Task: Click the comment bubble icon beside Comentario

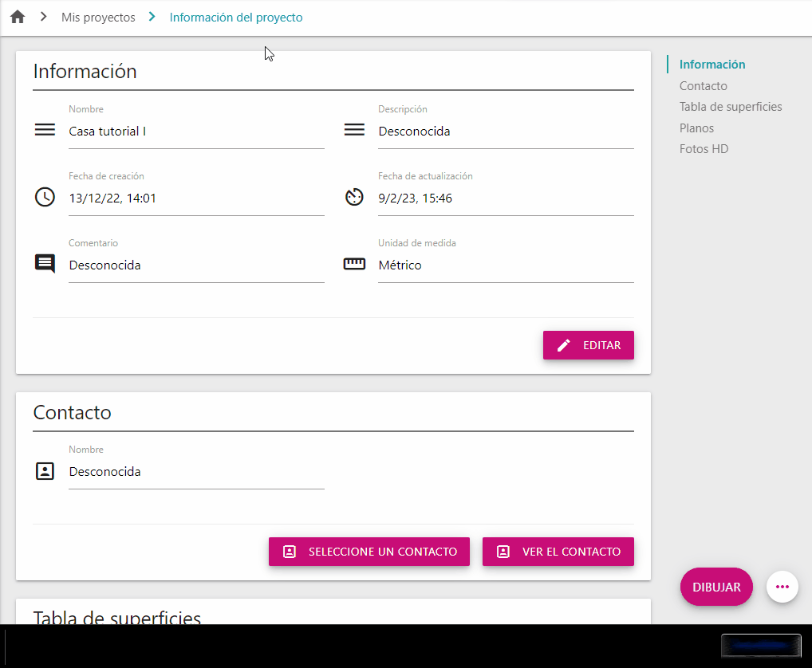Action: click(x=45, y=264)
